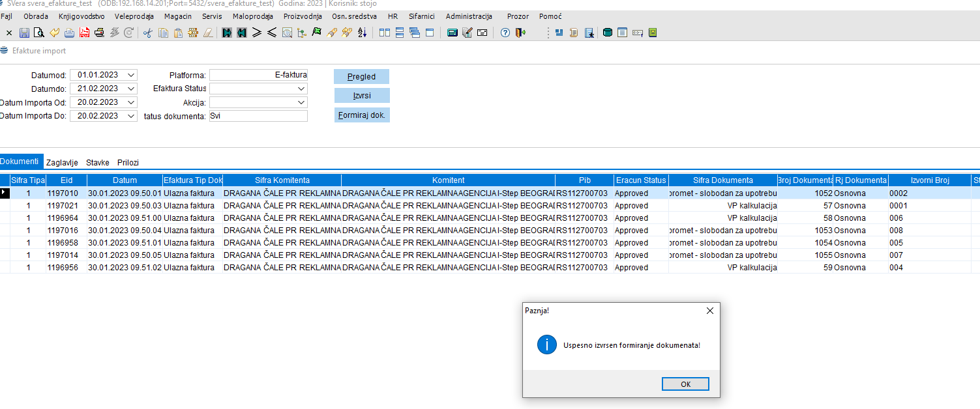This screenshot has width=980, height=409.
Task: Click the teal database cylinder icon
Action: [x=608, y=33]
